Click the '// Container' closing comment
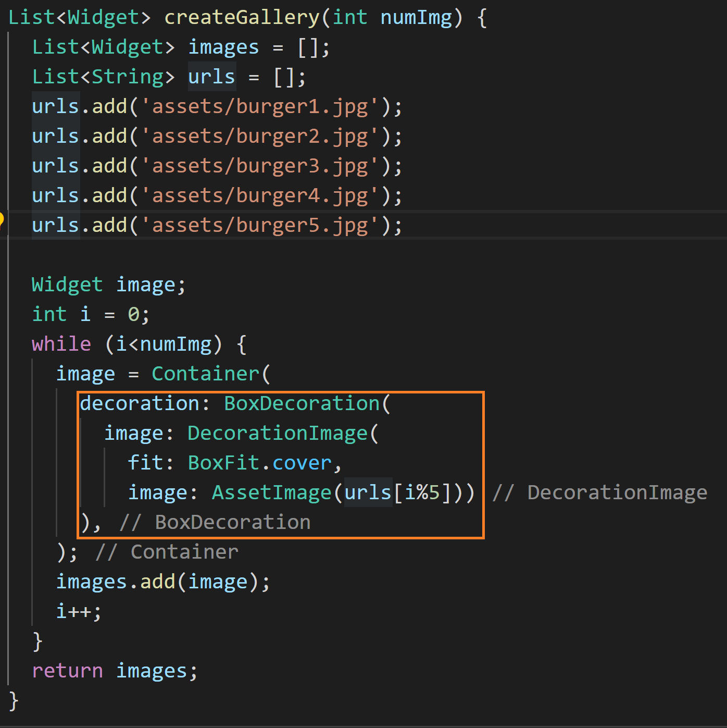Viewport: 727px width, 728px height. point(167,552)
